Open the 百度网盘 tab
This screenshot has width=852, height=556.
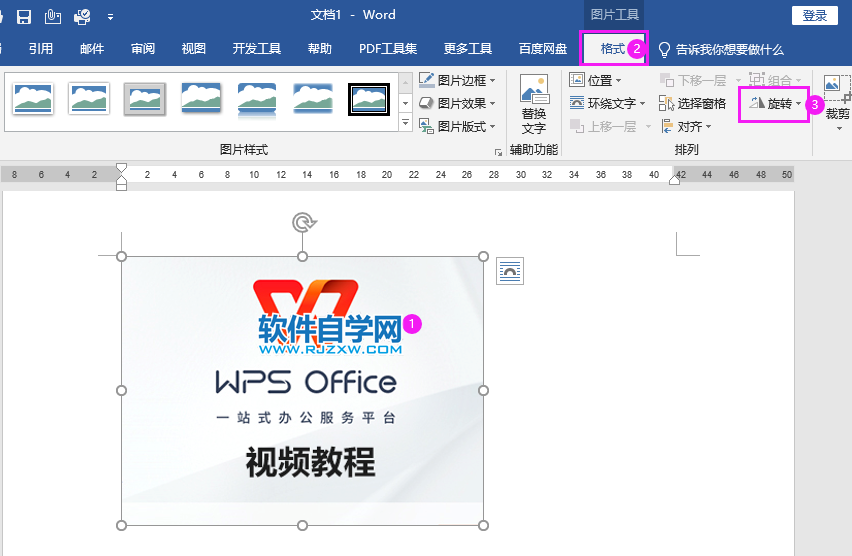tap(543, 49)
